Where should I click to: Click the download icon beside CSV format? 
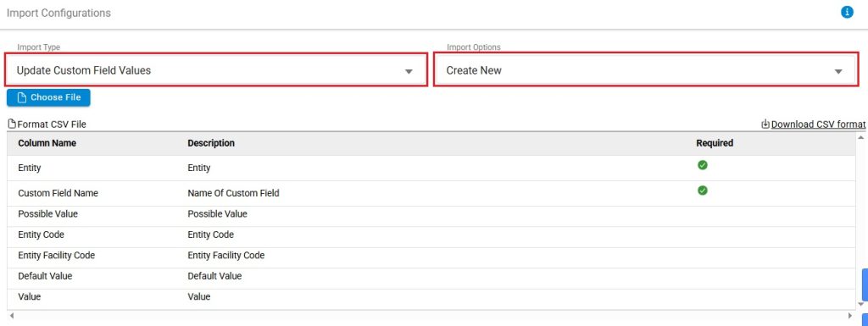(x=765, y=124)
